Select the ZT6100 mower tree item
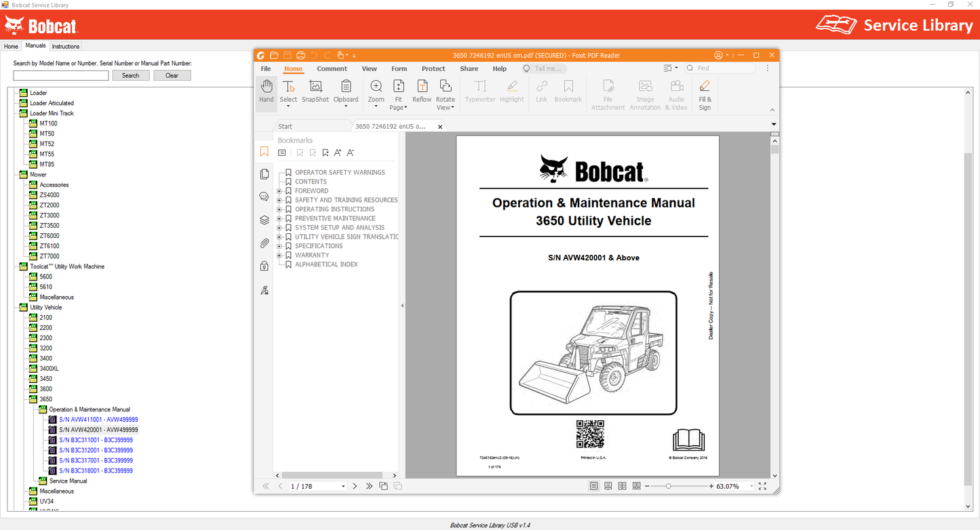The image size is (980, 530). [x=50, y=246]
